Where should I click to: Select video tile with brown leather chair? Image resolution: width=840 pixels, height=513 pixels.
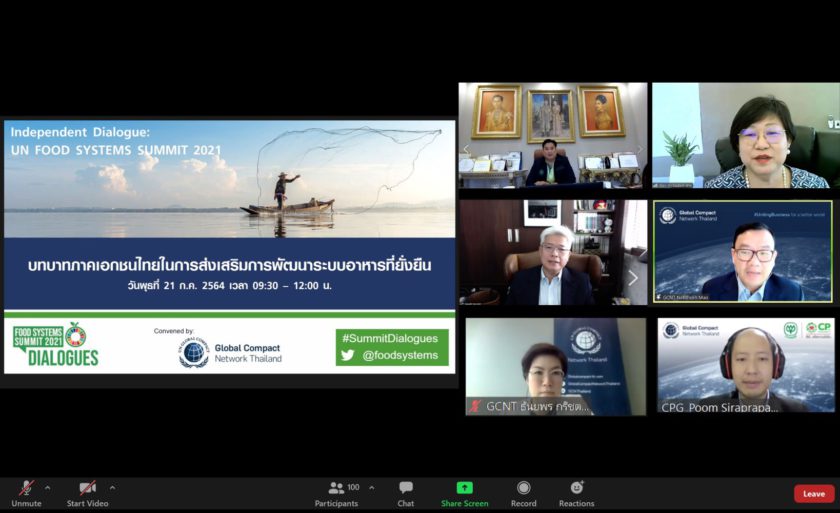pos(553,251)
